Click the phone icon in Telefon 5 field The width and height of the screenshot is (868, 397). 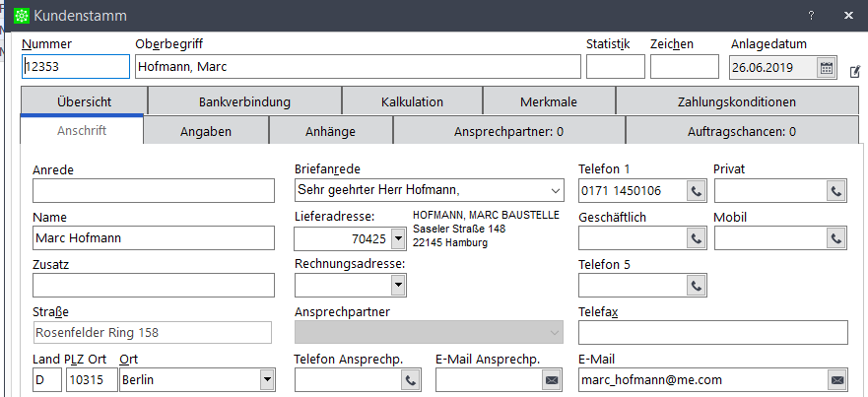tap(697, 286)
